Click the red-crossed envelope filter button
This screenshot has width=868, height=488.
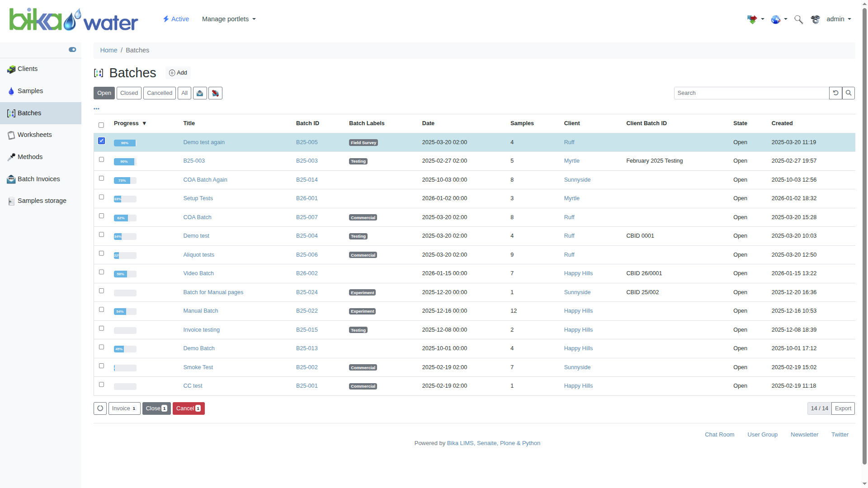click(x=215, y=93)
